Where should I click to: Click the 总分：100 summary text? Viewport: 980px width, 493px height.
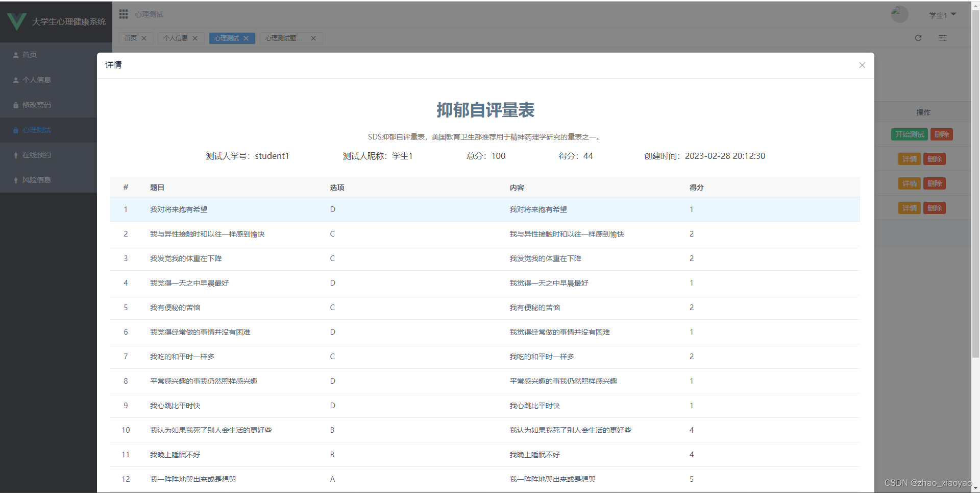pos(486,156)
